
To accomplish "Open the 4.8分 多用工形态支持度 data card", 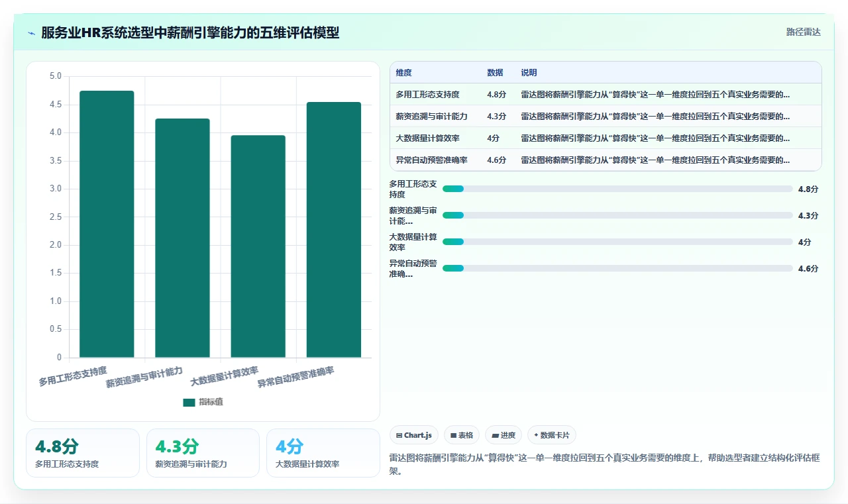I will point(83,453).
